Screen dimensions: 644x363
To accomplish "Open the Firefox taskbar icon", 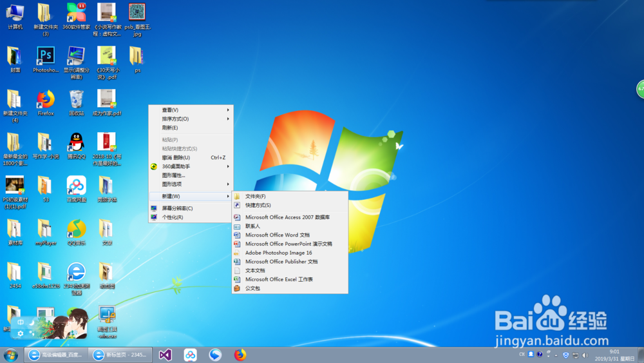I will tap(240, 355).
